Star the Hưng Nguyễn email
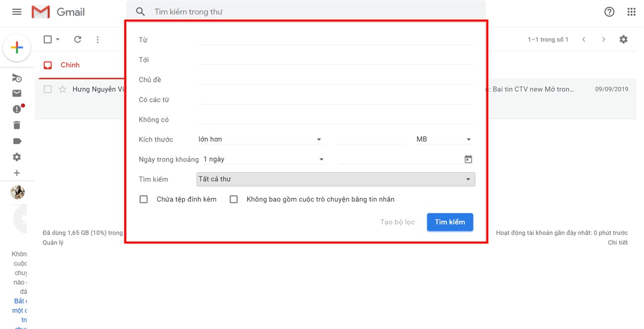This screenshot has width=644, height=329. click(x=62, y=89)
